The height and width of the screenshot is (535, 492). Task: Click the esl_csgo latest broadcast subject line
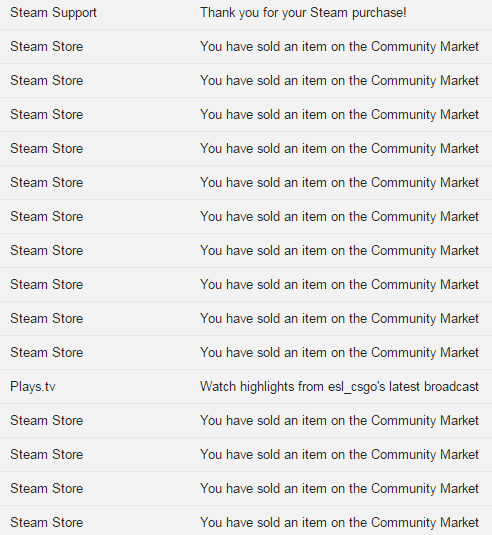point(339,387)
